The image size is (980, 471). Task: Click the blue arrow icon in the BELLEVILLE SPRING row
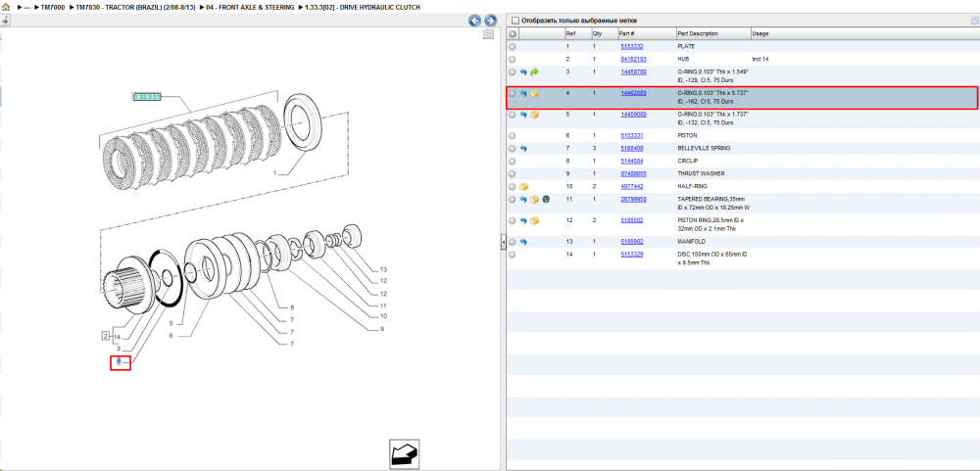point(523,149)
